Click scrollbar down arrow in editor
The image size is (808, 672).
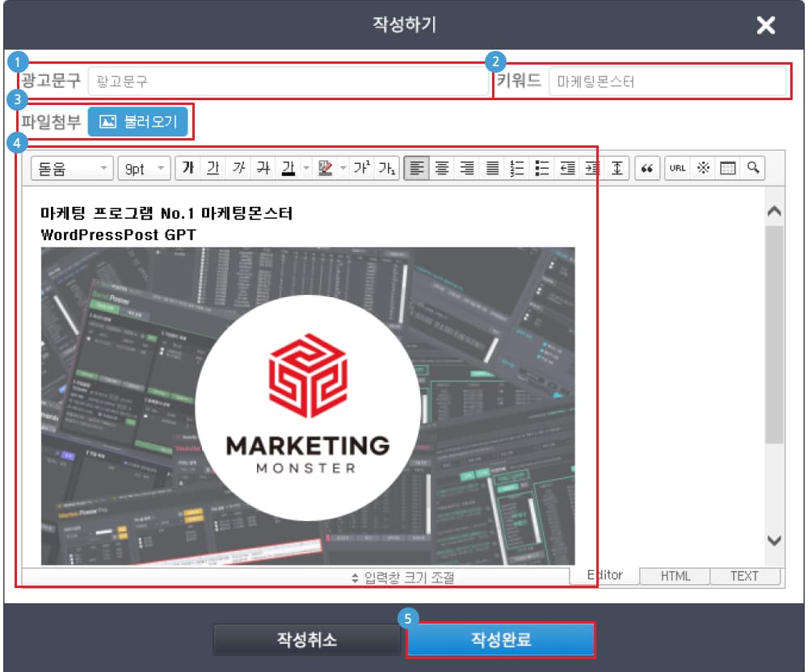coord(774,540)
